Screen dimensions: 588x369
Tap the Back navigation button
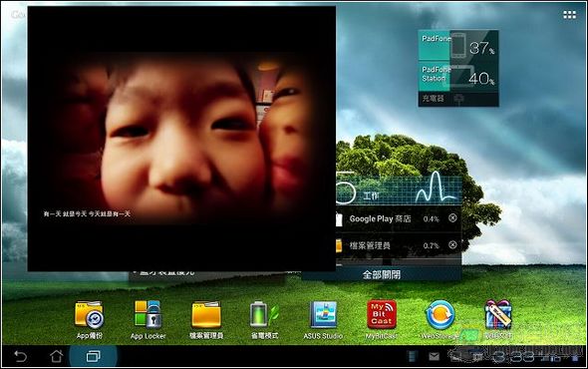pyautogui.click(x=20, y=356)
